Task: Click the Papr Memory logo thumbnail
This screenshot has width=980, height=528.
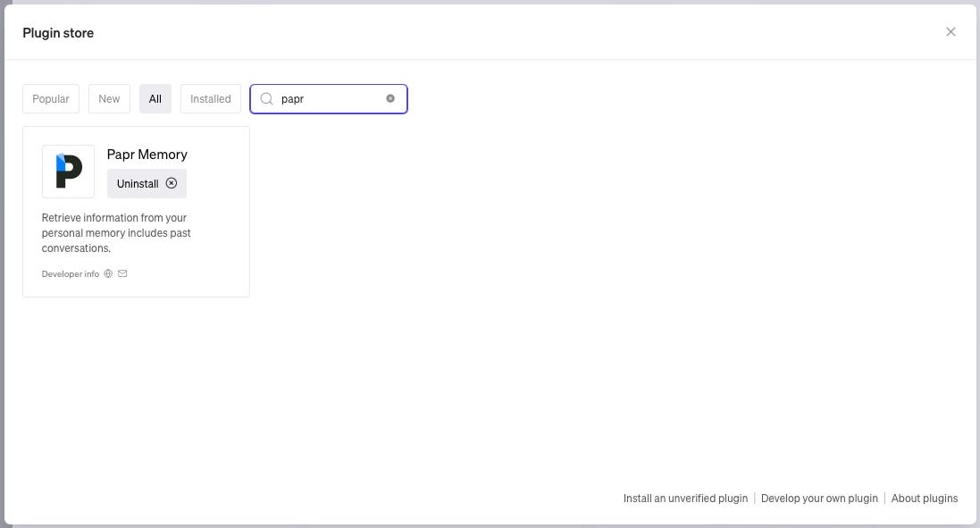Action: [68, 172]
